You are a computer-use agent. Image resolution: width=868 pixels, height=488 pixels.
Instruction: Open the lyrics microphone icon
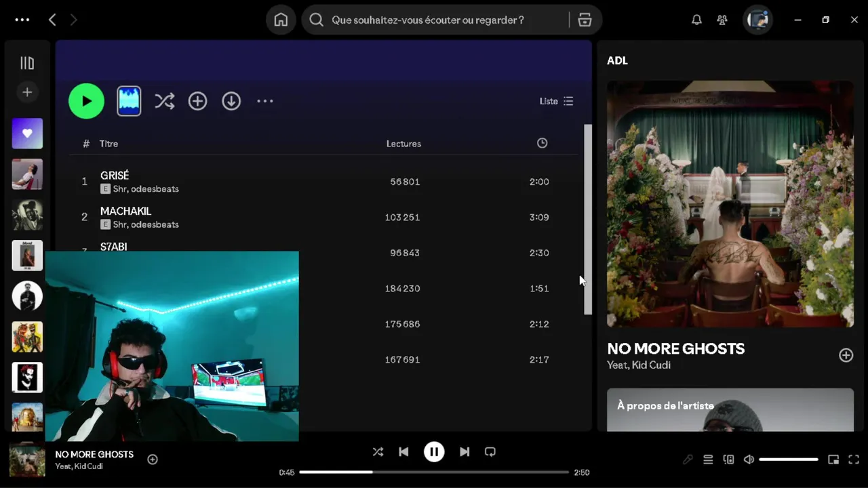[x=688, y=460]
